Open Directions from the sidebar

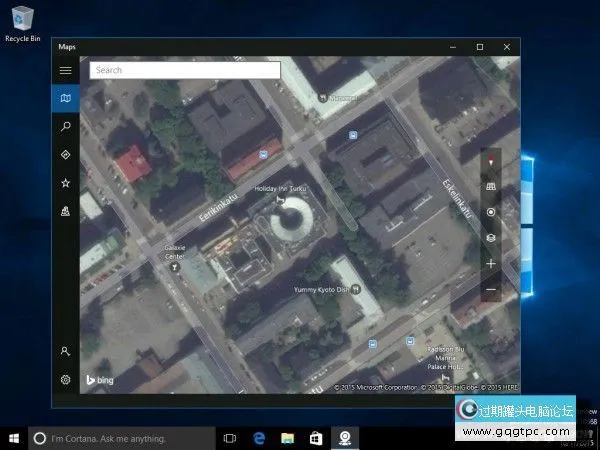pos(66,155)
